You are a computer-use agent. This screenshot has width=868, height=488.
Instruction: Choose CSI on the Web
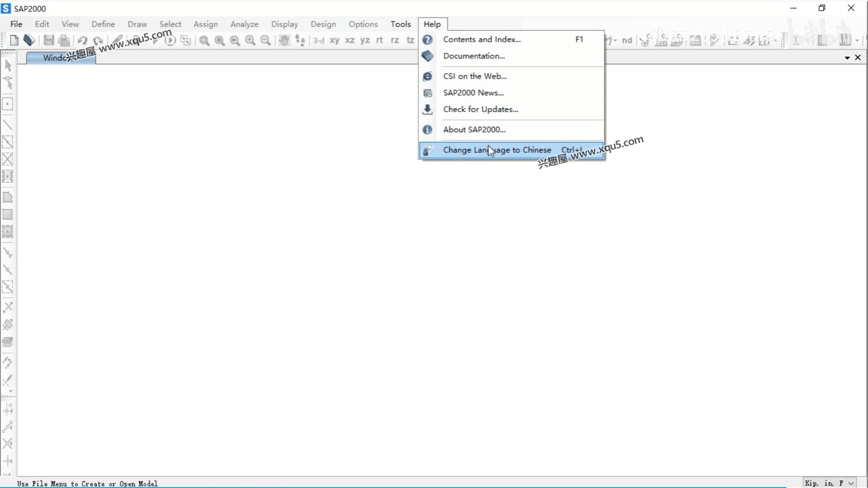512,76
